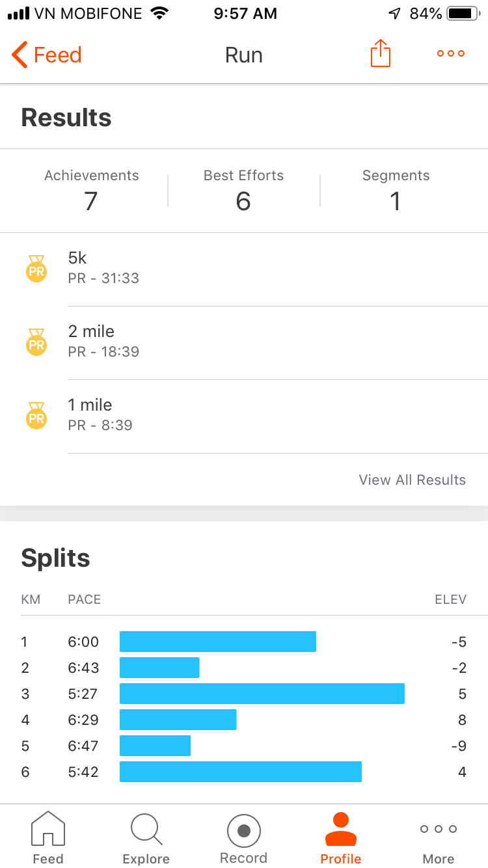Tap the PR medal beside 1 mile

pos(36,416)
